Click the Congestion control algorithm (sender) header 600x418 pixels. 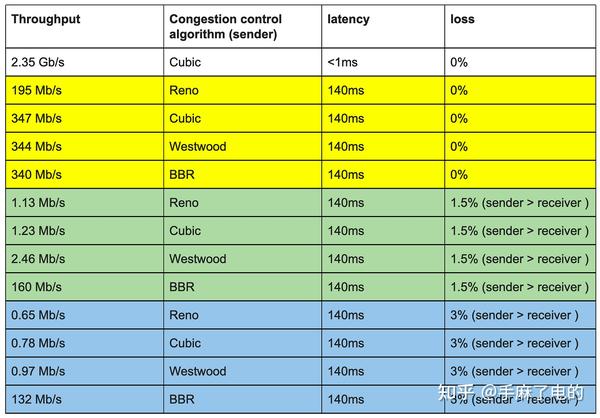(x=226, y=27)
